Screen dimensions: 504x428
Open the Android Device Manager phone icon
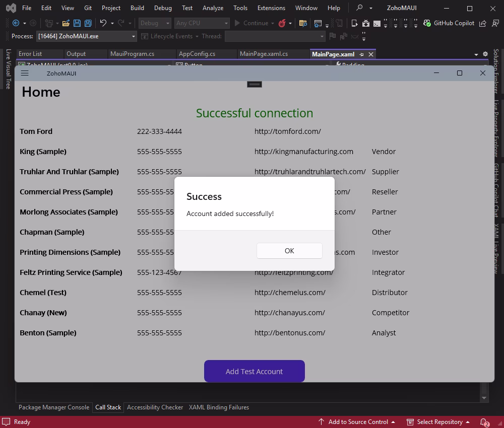click(354, 23)
